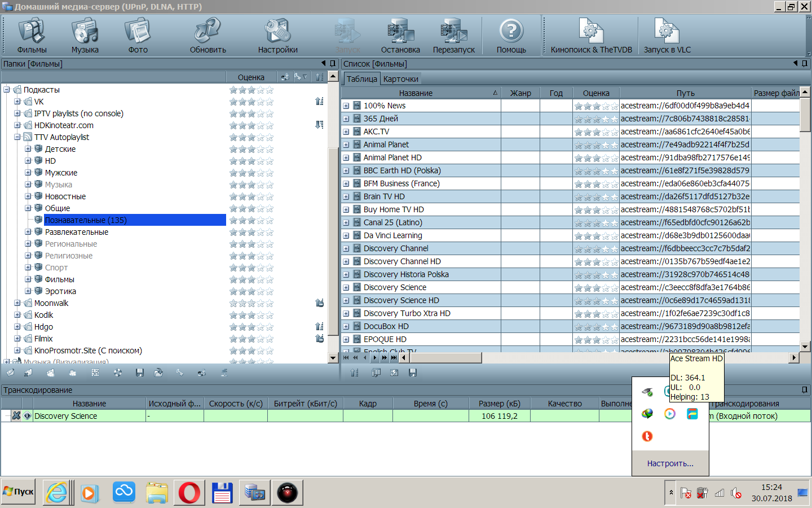Launch Запуск в VLC toolbar icon
812x508 pixels.
[x=667, y=35]
